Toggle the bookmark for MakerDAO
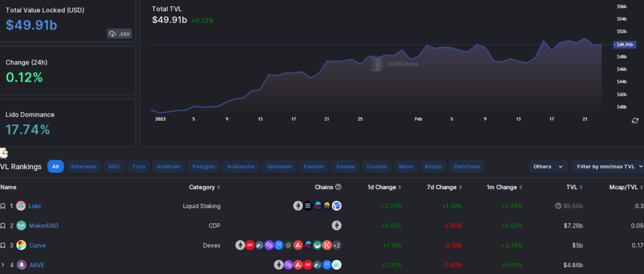 coord(3,226)
